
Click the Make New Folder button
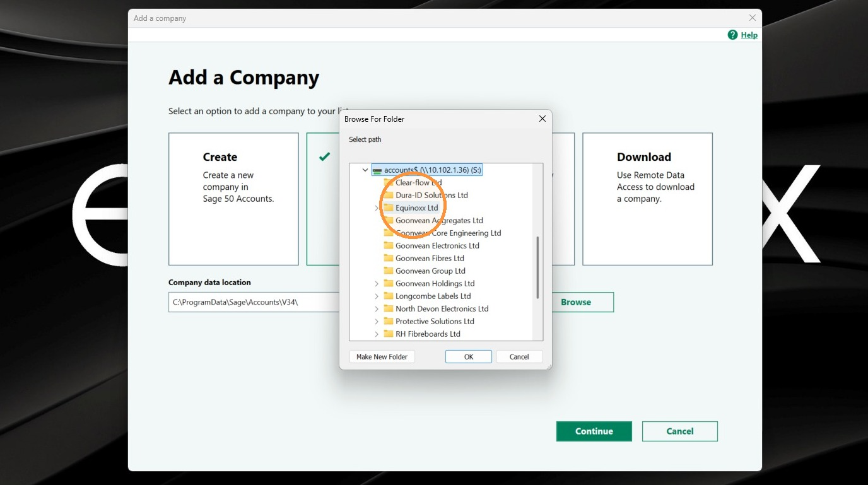[382, 357]
